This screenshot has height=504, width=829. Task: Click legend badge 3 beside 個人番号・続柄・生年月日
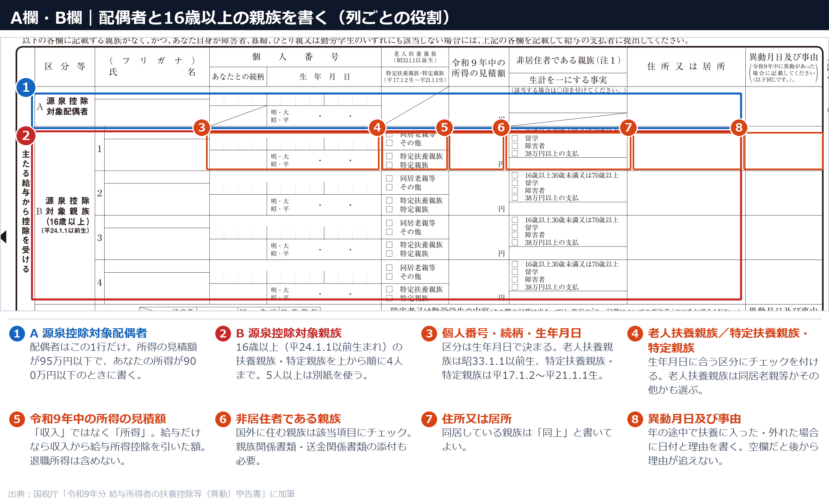coord(429,333)
